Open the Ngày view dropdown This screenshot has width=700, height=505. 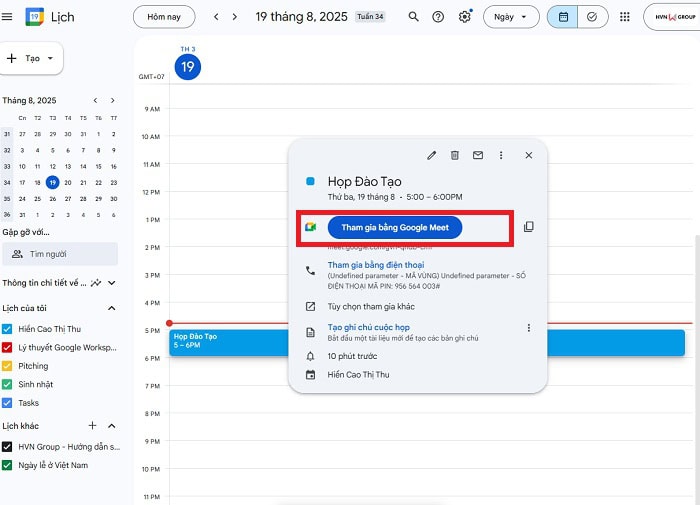coord(511,17)
